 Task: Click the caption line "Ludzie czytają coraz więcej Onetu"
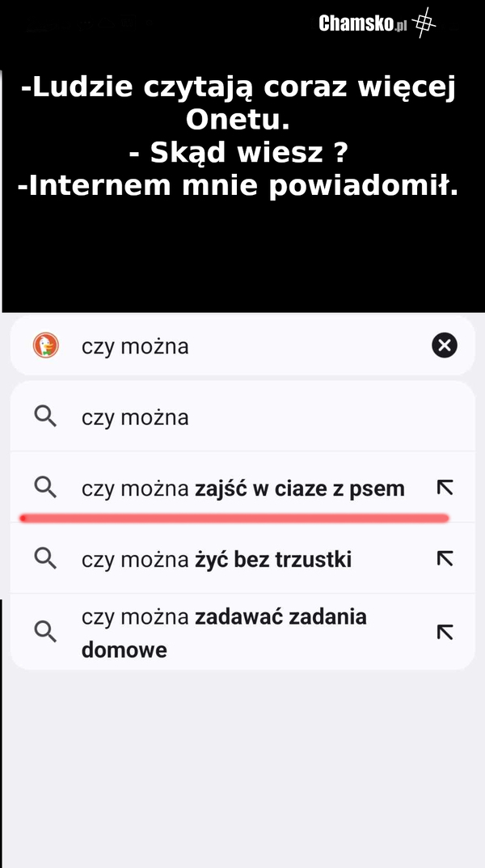point(238,104)
